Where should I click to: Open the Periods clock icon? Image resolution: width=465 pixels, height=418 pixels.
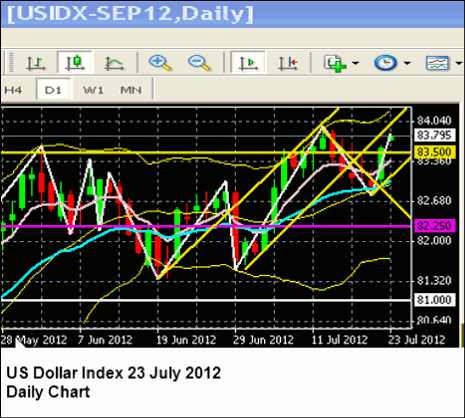(x=386, y=63)
